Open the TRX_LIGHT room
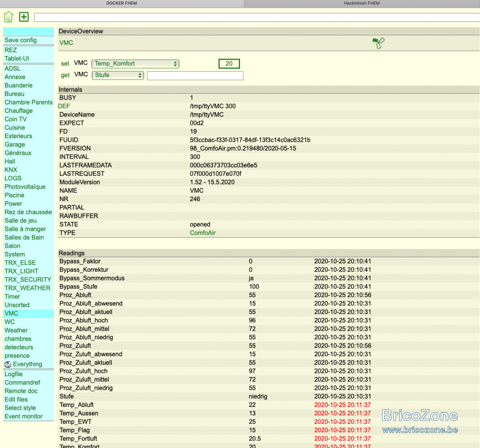Image resolution: width=480 pixels, height=448 pixels. (22, 271)
